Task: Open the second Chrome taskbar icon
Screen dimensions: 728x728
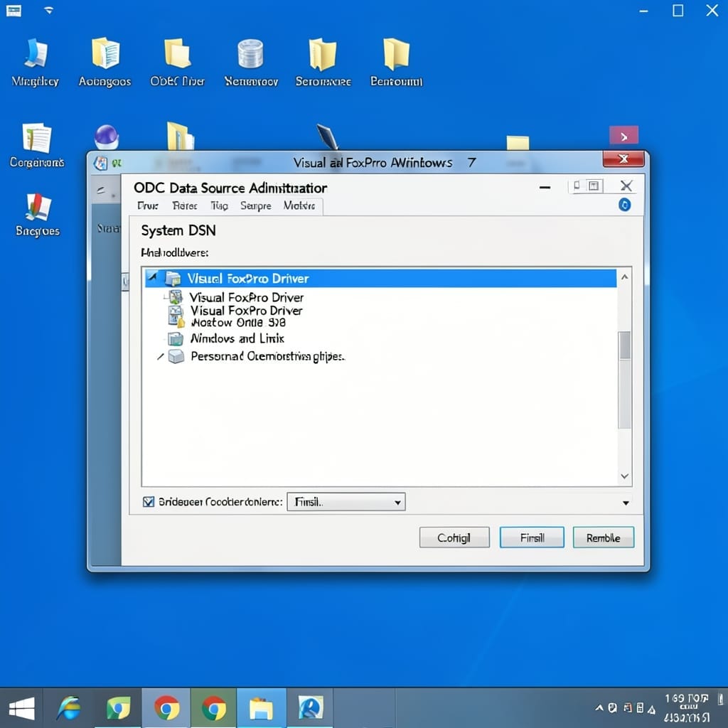Action: [214, 709]
